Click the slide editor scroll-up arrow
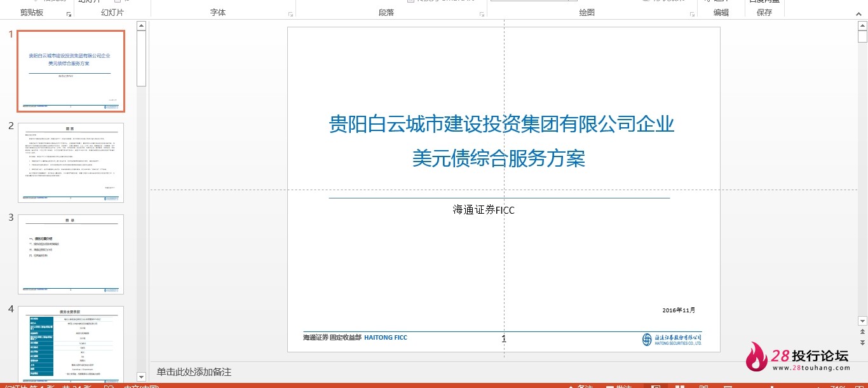The width and height of the screenshot is (868, 388). (862, 26)
